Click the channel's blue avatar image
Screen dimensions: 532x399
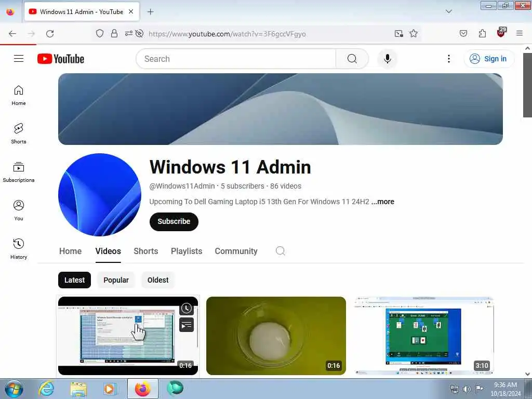(99, 194)
